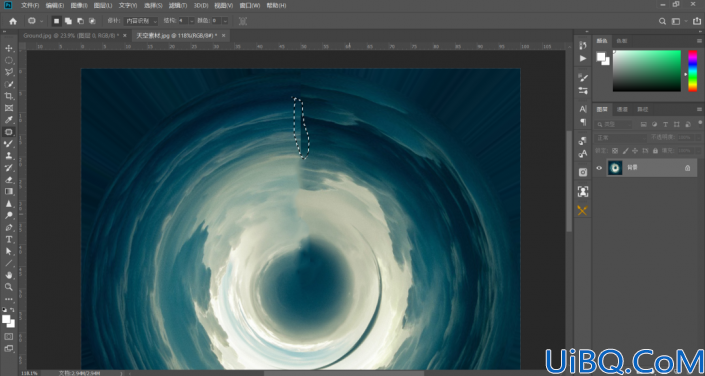Click the share export icon
The width and height of the screenshot is (705, 376).
(x=696, y=21)
